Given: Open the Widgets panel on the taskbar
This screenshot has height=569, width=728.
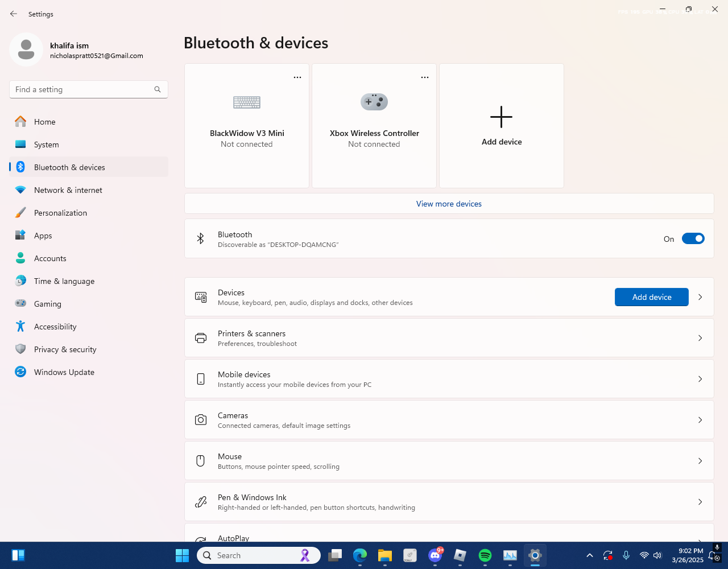Looking at the screenshot, I should point(18,555).
